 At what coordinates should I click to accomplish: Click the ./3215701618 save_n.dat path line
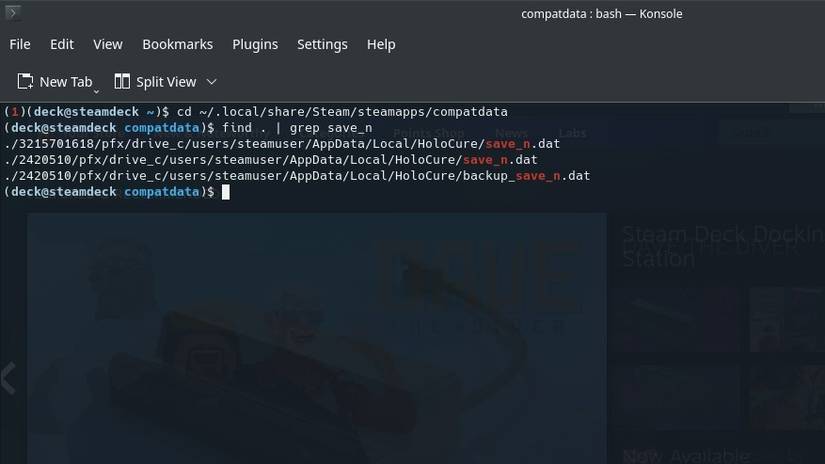(282, 144)
